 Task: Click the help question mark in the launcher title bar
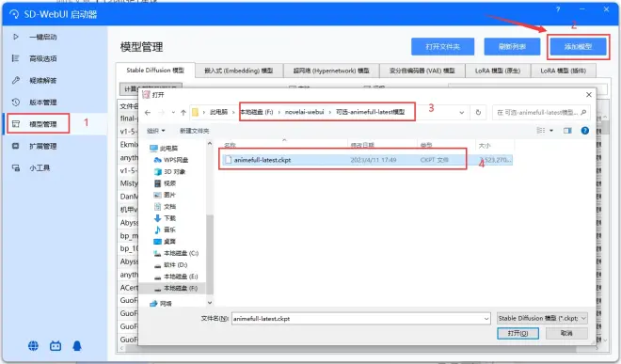[558, 9]
